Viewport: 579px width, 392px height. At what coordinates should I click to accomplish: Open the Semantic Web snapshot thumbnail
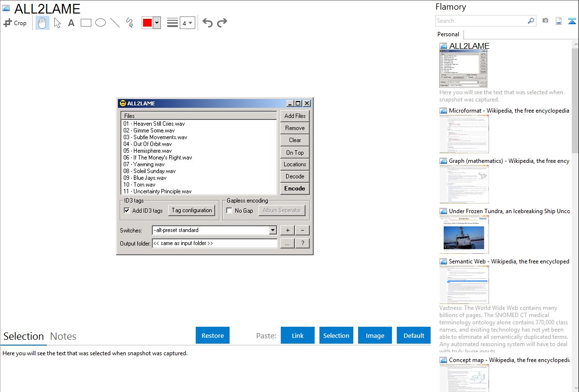[x=464, y=285]
